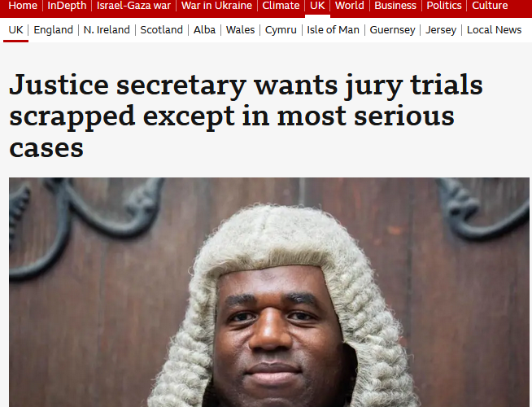
Task: Go to Politics section
Action: click(444, 6)
